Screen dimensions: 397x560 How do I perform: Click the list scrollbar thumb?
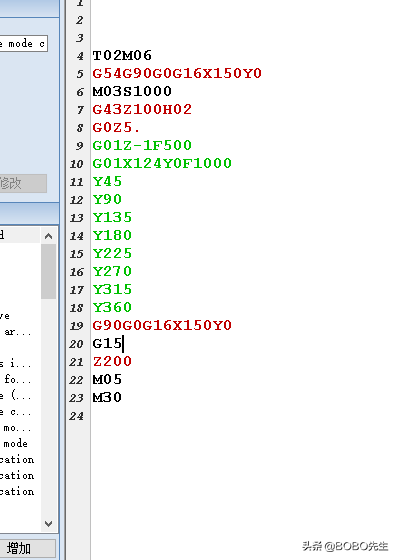pyautogui.click(x=49, y=271)
